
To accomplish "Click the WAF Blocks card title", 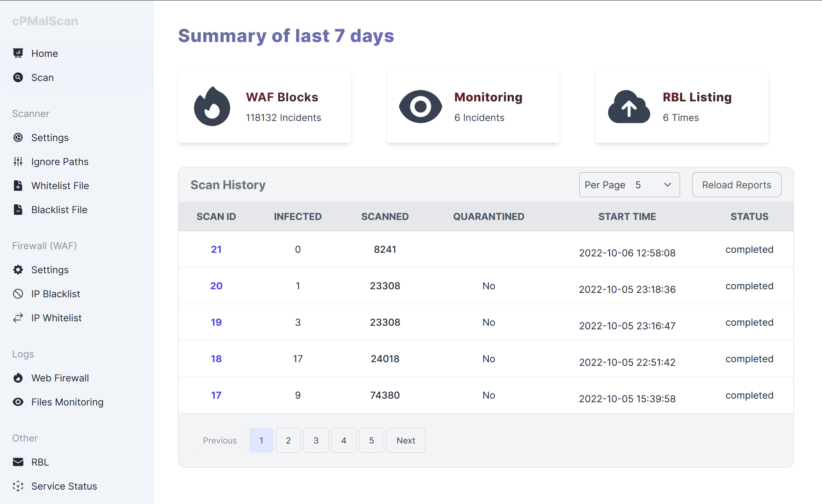I will point(282,97).
